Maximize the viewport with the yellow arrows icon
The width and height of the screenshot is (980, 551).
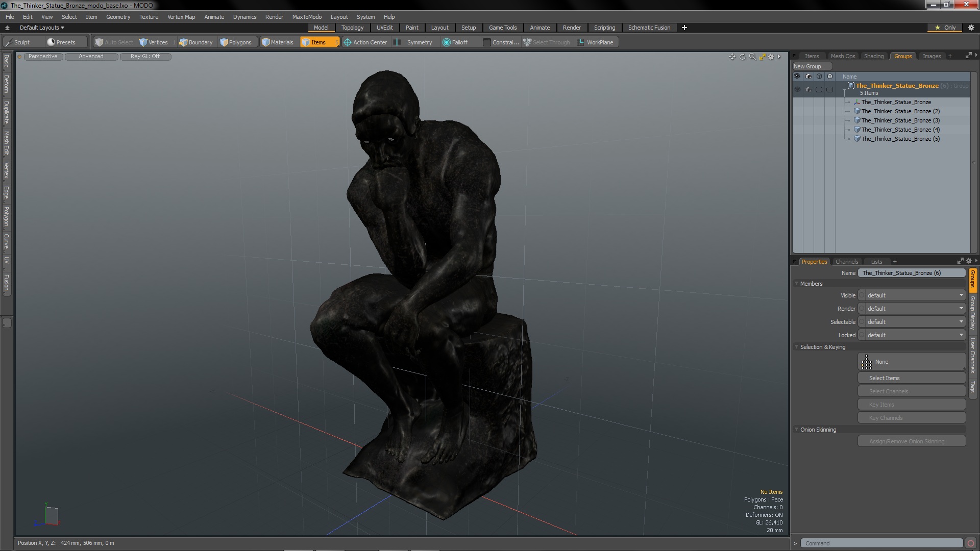[x=762, y=57]
